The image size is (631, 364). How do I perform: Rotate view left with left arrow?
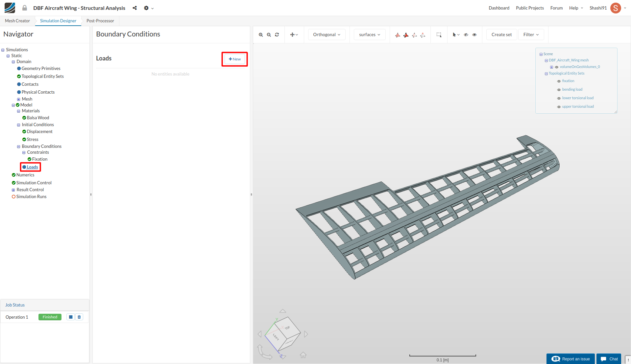(x=260, y=334)
